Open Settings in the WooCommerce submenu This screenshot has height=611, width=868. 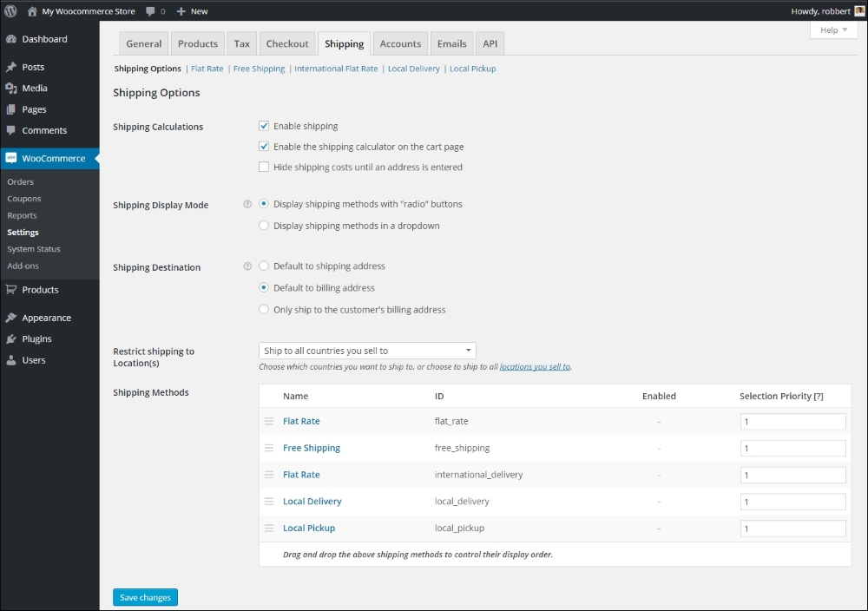pos(23,233)
